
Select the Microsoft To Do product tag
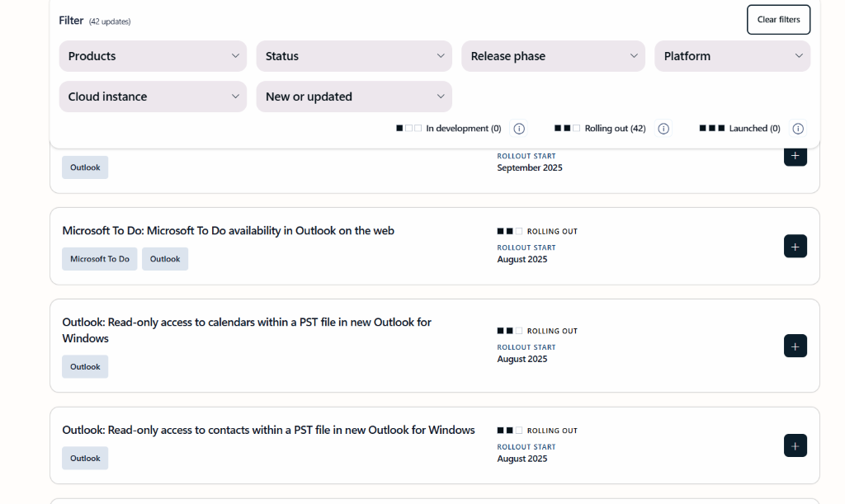[x=100, y=259]
